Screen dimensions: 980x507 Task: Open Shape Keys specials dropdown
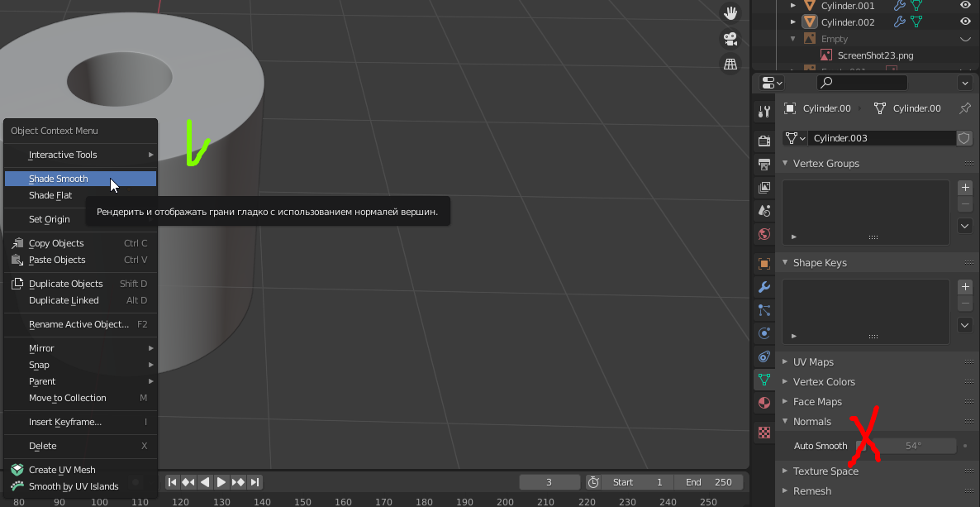964,325
